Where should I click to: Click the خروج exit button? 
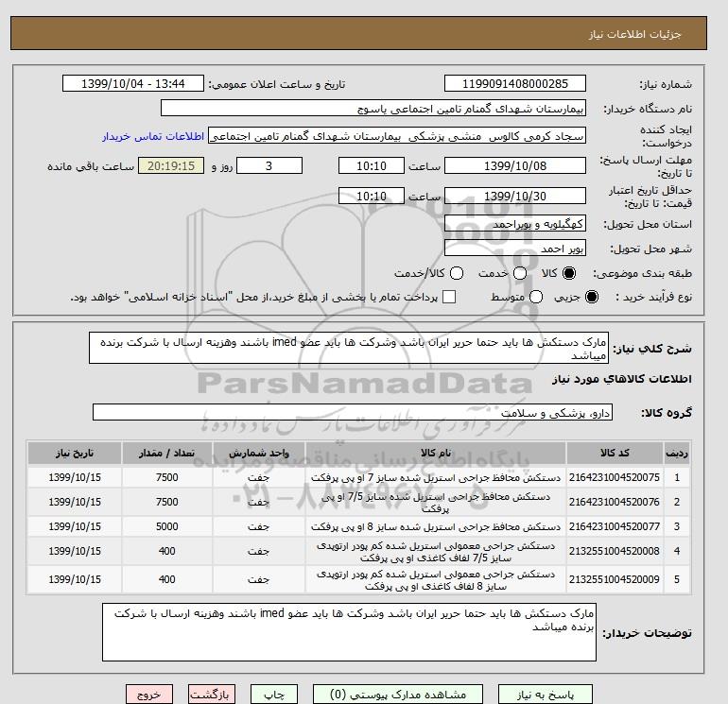[x=149, y=695]
